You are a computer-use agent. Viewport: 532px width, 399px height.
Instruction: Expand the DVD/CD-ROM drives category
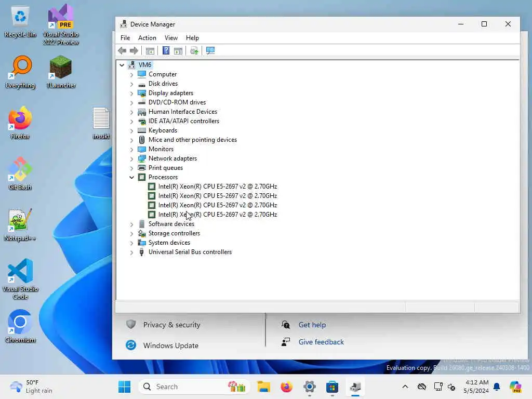pyautogui.click(x=131, y=102)
